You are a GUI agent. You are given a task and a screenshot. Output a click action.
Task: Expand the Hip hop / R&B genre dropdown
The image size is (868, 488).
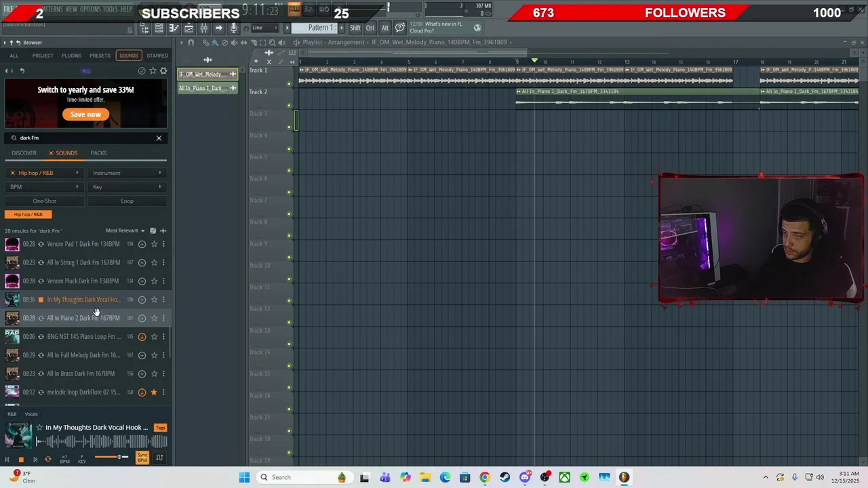[45, 173]
